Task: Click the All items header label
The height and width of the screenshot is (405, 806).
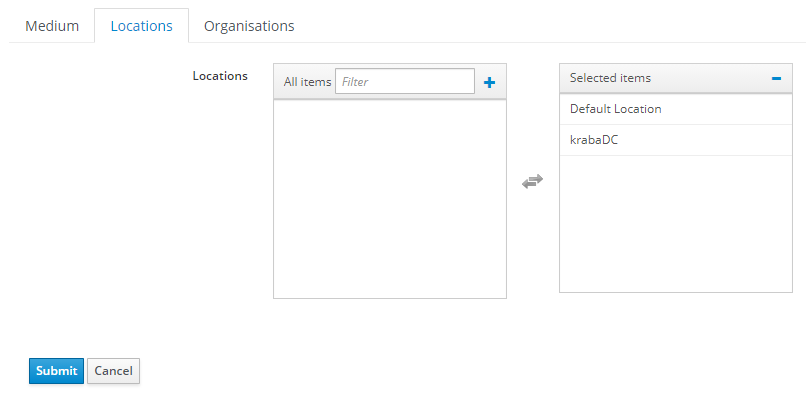Action: [x=307, y=82]
